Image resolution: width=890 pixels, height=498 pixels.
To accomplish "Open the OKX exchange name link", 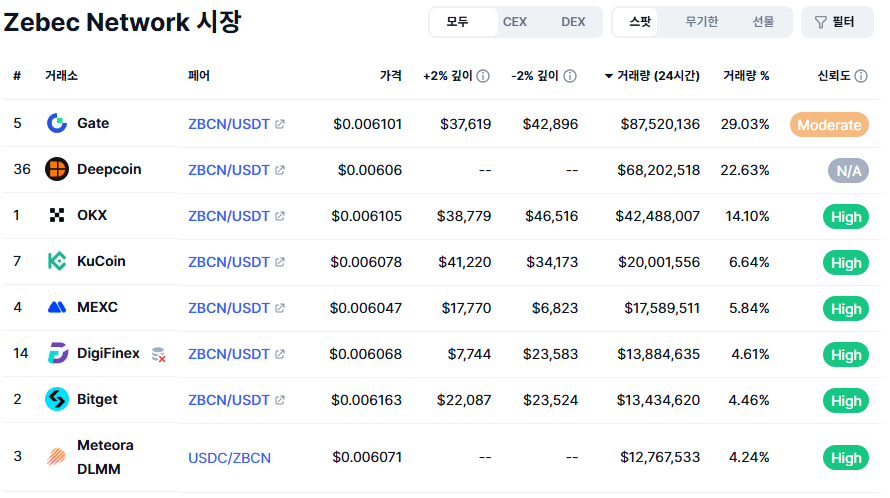I will tap(92, 215).
